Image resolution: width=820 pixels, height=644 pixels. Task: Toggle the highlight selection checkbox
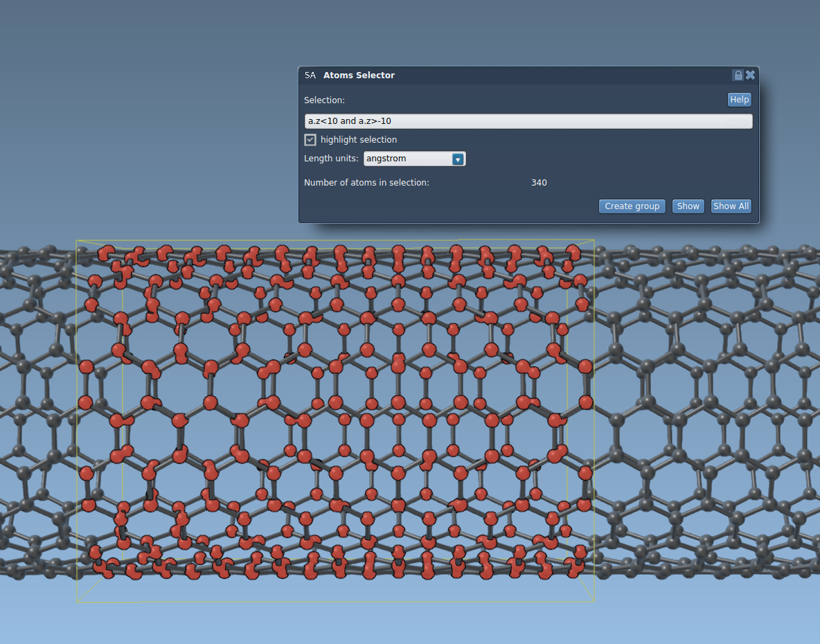pyautogui.click(x=310, y=140)
